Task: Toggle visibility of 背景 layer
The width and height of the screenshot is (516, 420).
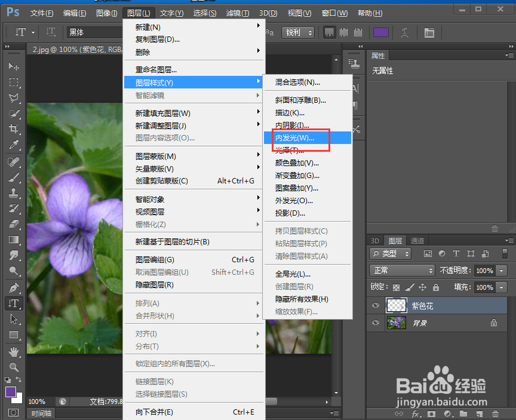Action: coord(376,323)
